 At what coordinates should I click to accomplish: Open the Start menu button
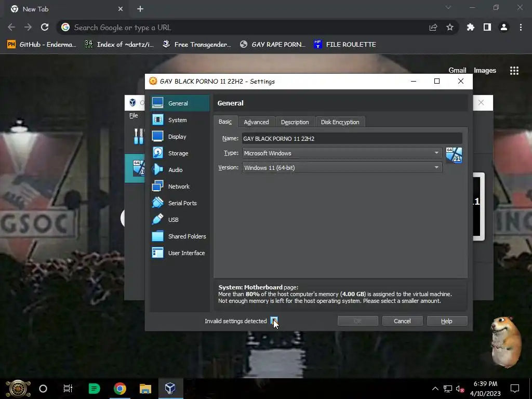(x=18, y=389)
